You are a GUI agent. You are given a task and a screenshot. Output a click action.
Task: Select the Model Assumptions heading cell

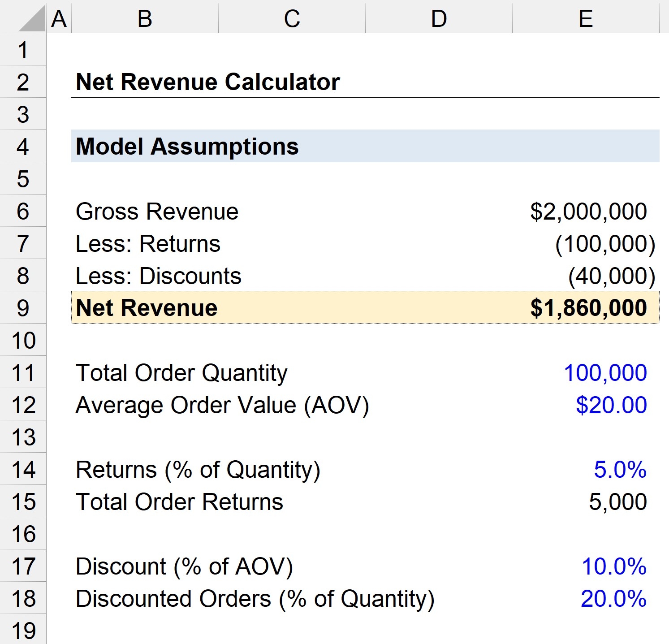point(187,147)
